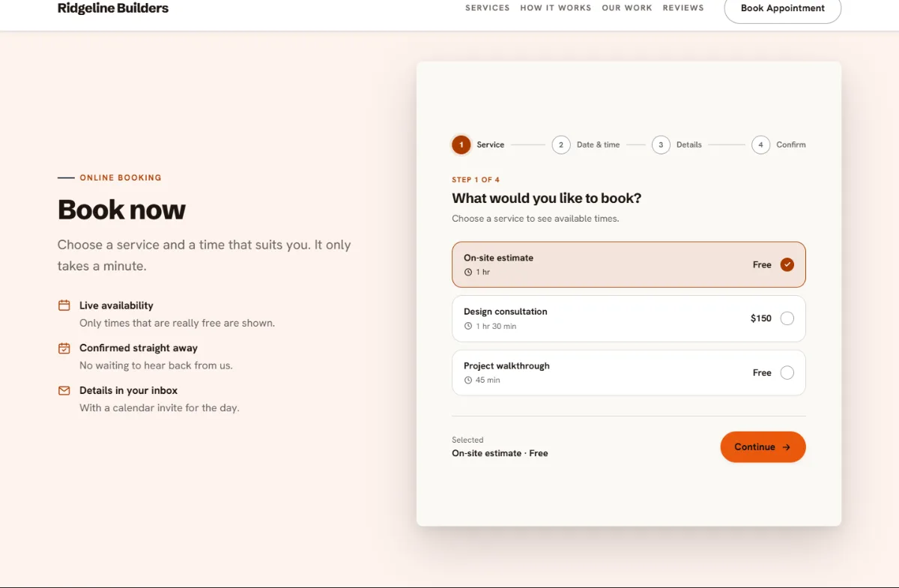Image resolution: width=899 pixels, height=588 pixels.
Task: Uncheck the On-site estimate radio checkmark
Action: (787, 264)
